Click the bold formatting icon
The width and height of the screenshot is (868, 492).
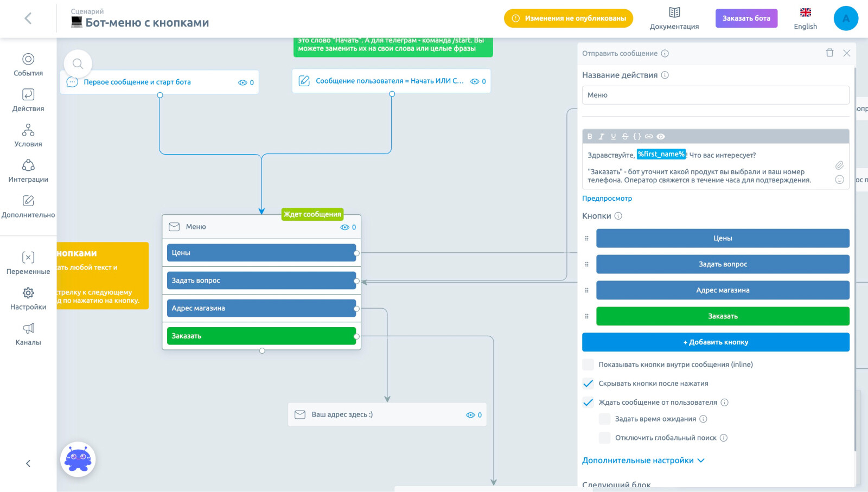(590, 137)
